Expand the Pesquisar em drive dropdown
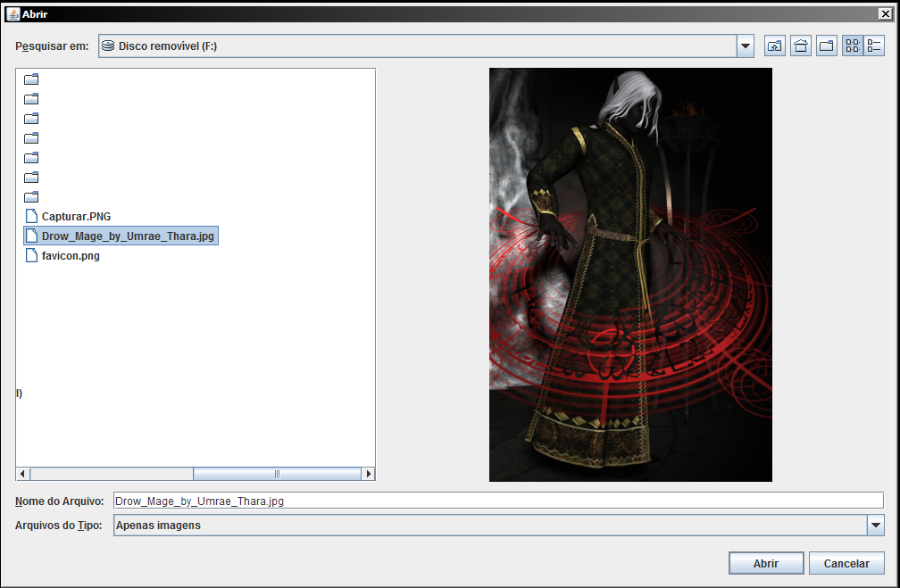The height and width of the screenshot is (588, 900). coord(745,46)
